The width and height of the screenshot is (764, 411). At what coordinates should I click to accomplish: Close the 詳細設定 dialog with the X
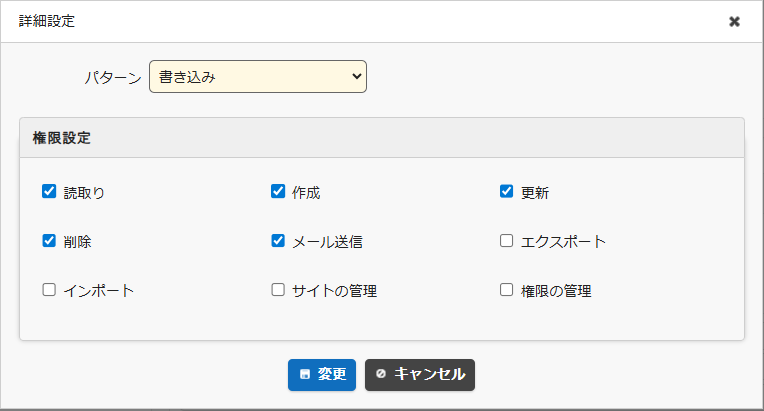tap(734, 21)
